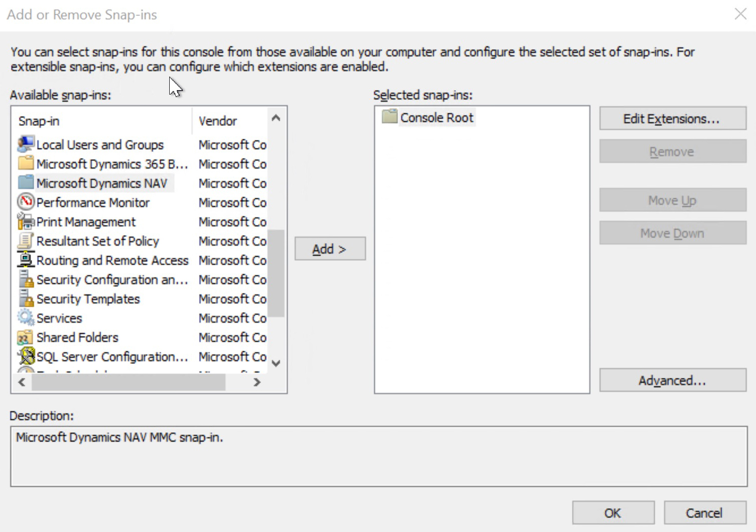Screen dimensions: 756x532
Task: Click the Security Templates icon
Action: pos(26,298)
